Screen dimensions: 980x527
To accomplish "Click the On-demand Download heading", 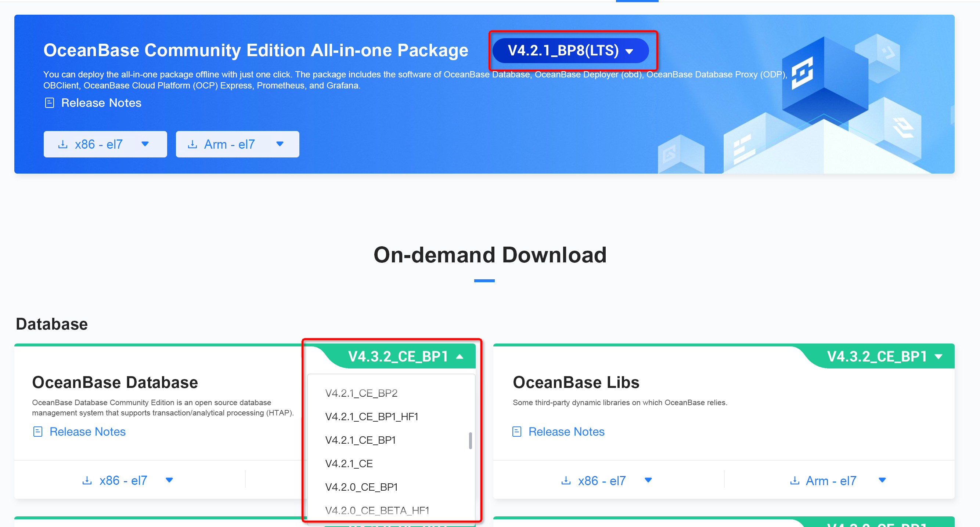I will pyautogui.click(x=490, y=255).
